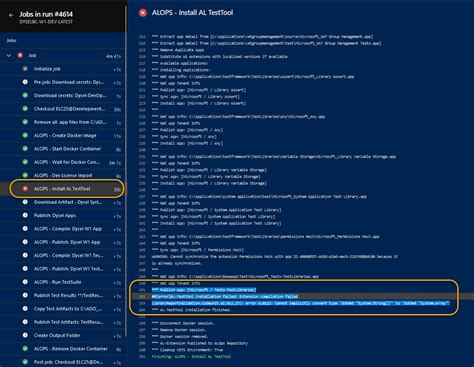Click the skipped icon beside Pre-job: Download secrets
The width and height of the screenshot is (474, 367).
pos(25,82)
